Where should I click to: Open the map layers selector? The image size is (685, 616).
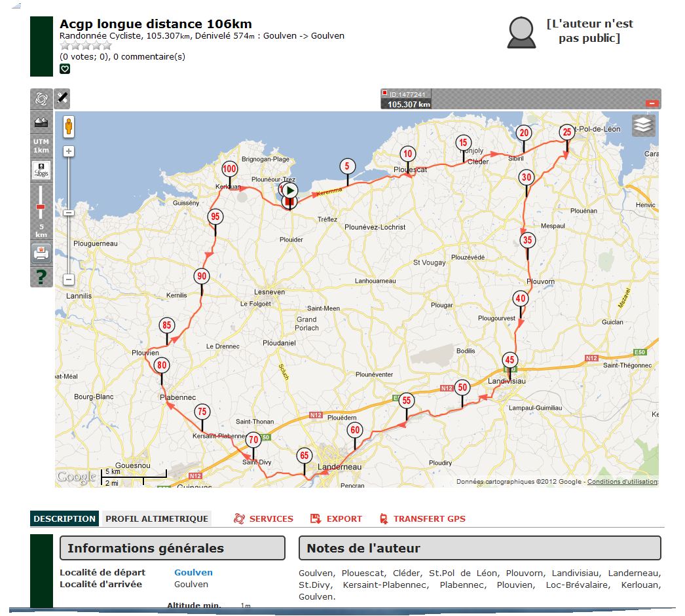coord(643,125)
